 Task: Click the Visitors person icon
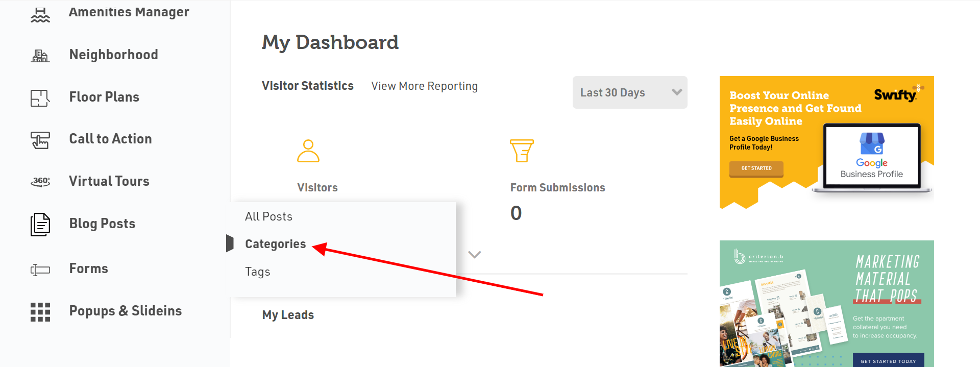[x=308, y=151]
